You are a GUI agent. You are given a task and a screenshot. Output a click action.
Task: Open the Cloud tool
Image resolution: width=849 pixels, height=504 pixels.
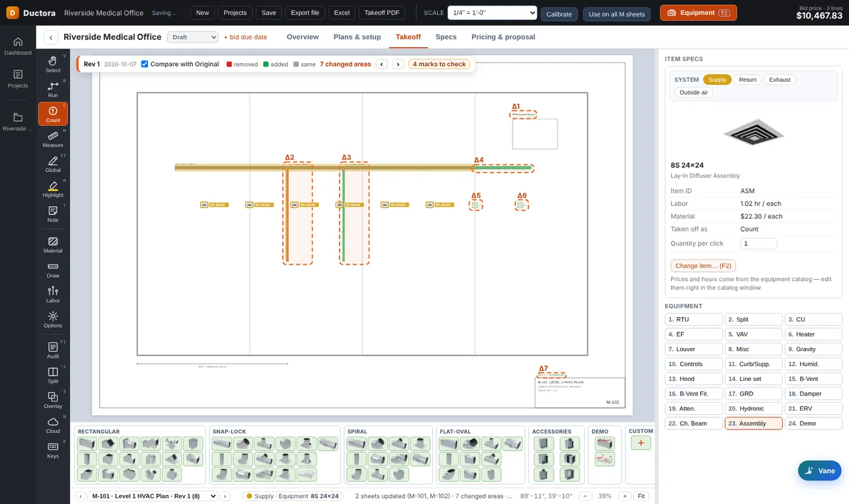pyautogui.click(x=53, y=425)
